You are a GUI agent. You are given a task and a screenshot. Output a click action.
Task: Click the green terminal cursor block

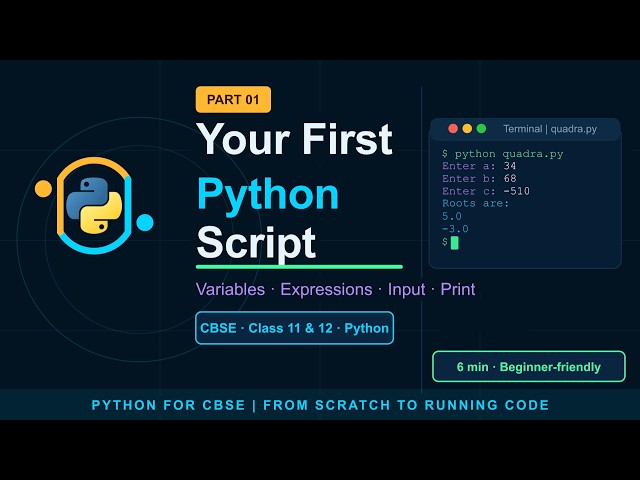[454, 242]
